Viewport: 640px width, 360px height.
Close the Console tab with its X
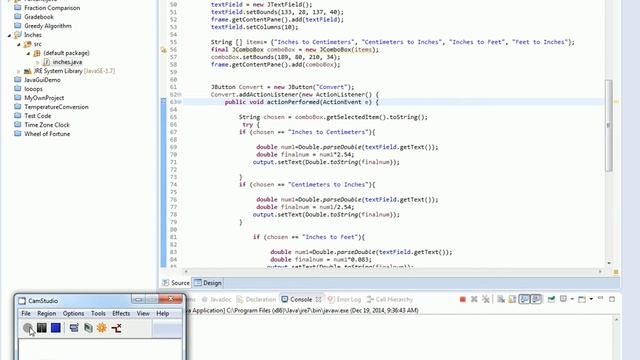pyautogui.click(x=318, y=300)
